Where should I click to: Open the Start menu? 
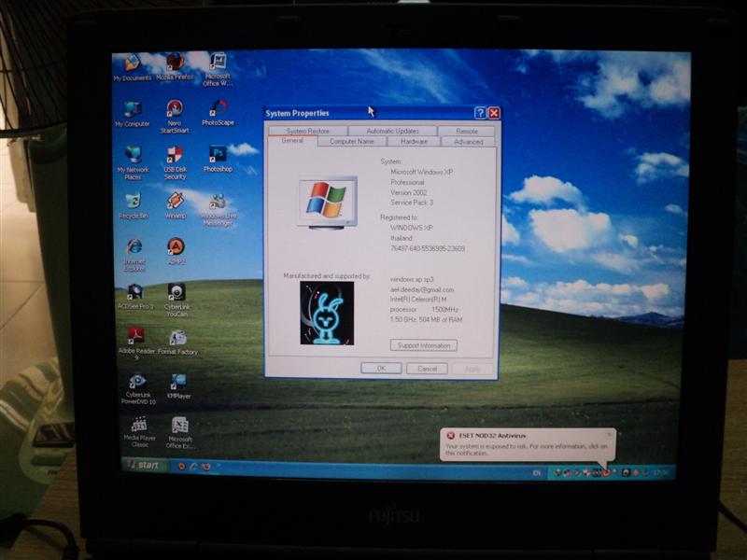click(145, 465)
